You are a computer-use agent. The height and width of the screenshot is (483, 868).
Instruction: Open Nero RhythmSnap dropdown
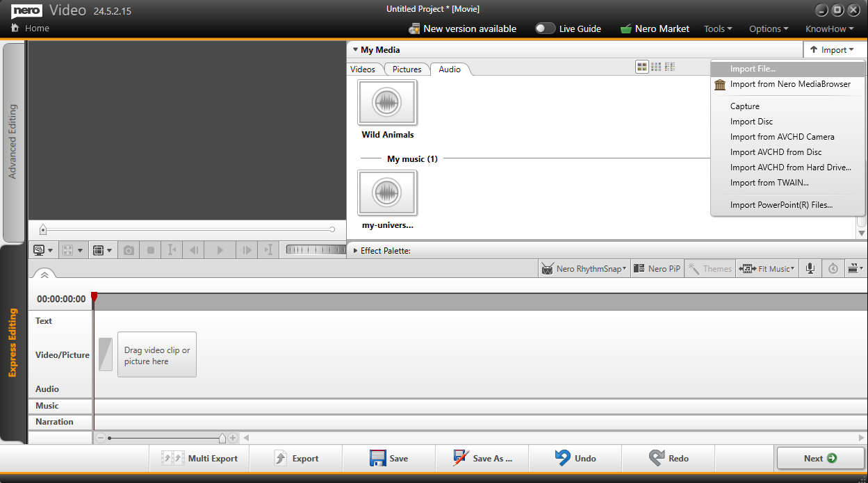(584, 269)
